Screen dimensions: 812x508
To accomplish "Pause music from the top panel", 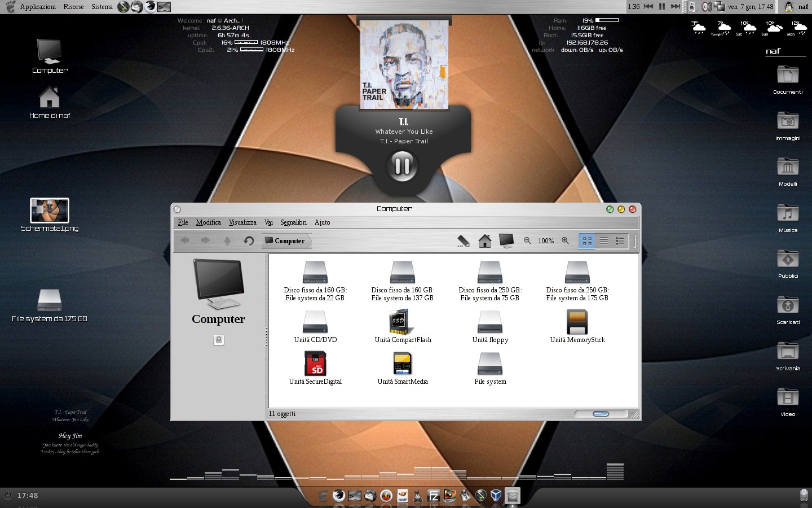I will [662, 7].
